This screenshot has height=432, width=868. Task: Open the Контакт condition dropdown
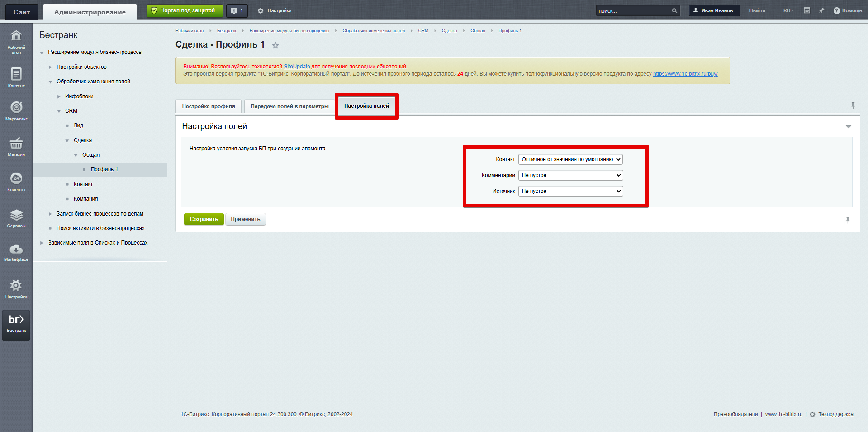[x=570, y=159]
